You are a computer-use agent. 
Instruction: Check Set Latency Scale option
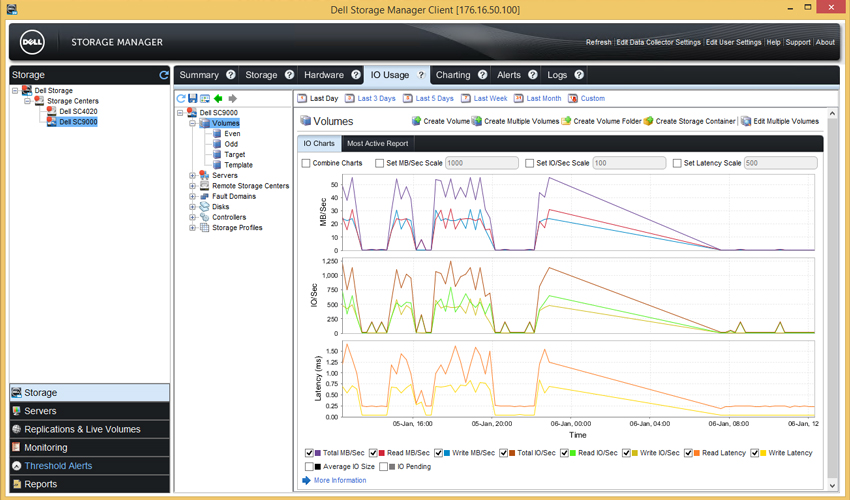(x=677, y=163)
